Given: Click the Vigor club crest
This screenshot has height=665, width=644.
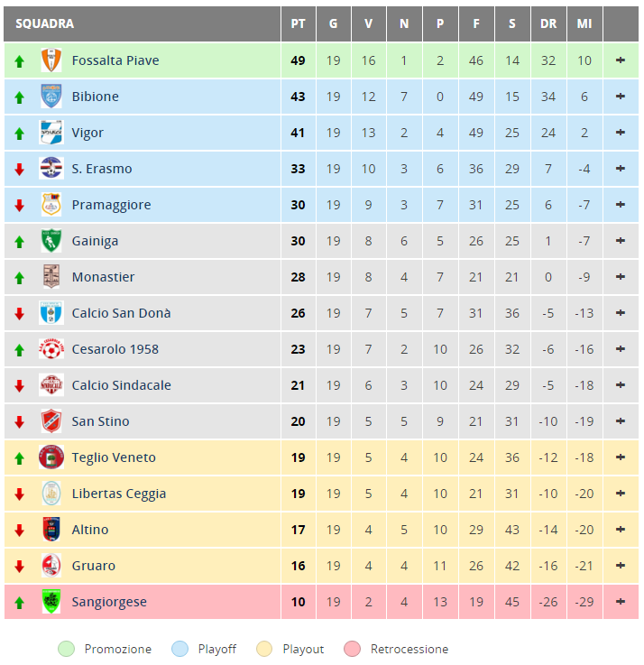Looking at the screenshot, I should [x=51, y=133].
